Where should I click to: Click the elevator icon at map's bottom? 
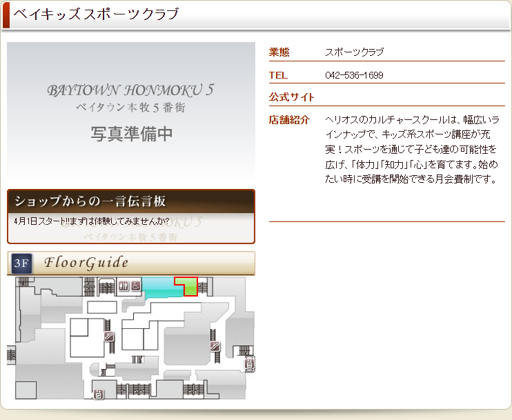[99, 394]
